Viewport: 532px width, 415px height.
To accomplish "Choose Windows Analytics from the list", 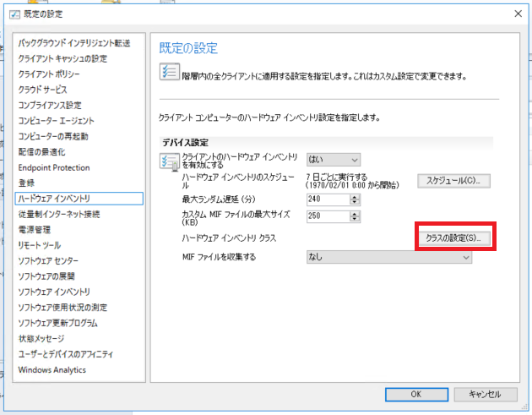I will pyautogui.click(x=52, y=369).
